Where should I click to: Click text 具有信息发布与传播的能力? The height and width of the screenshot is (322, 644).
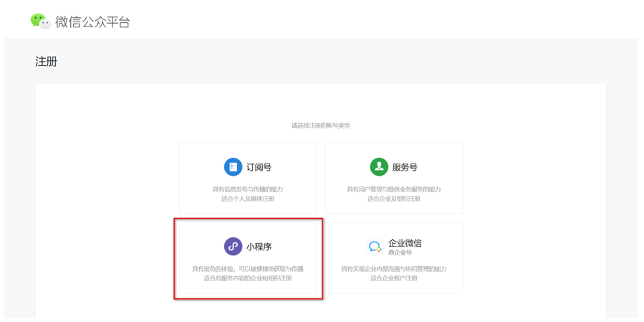click(248, 189)
